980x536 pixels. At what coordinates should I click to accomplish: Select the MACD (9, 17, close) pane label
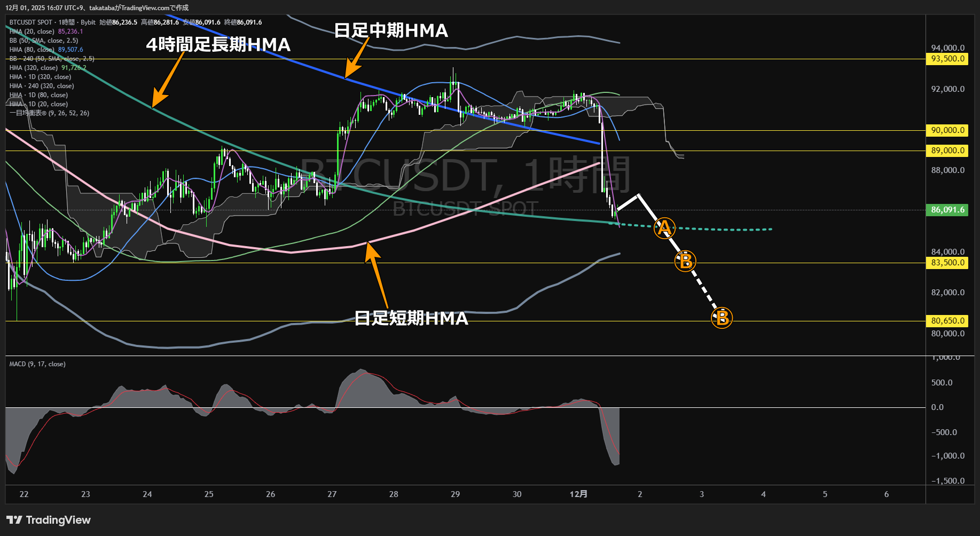point(37,364)
